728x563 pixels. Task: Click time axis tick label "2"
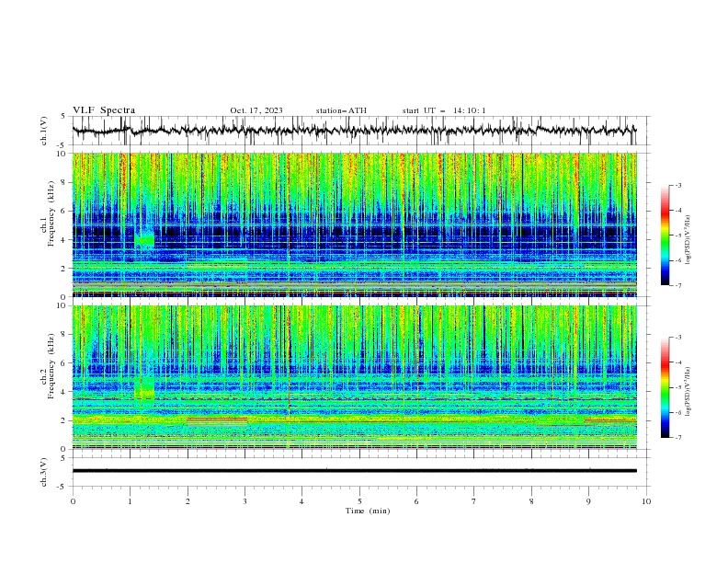click(x=188, y=501)
